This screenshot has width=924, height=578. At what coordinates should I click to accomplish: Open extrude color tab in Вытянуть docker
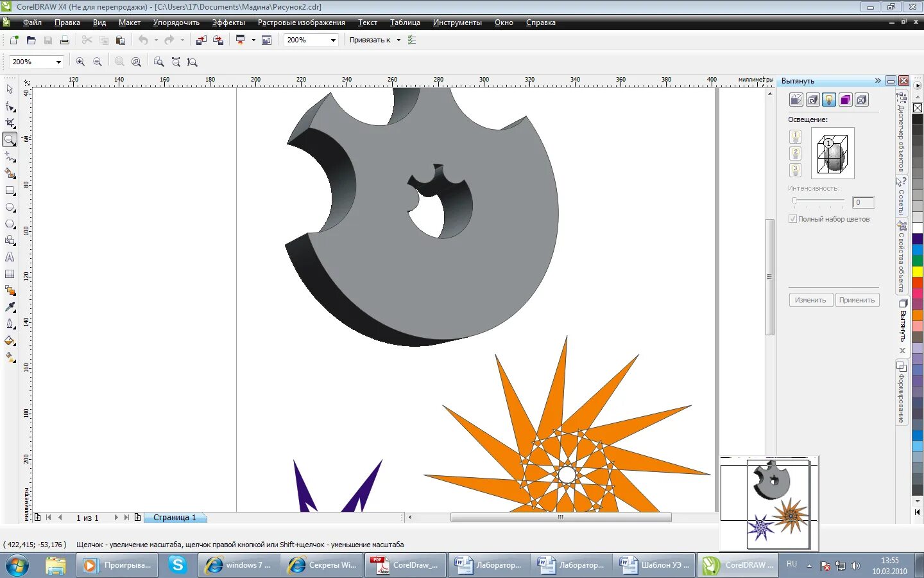(x=846, y=100)
